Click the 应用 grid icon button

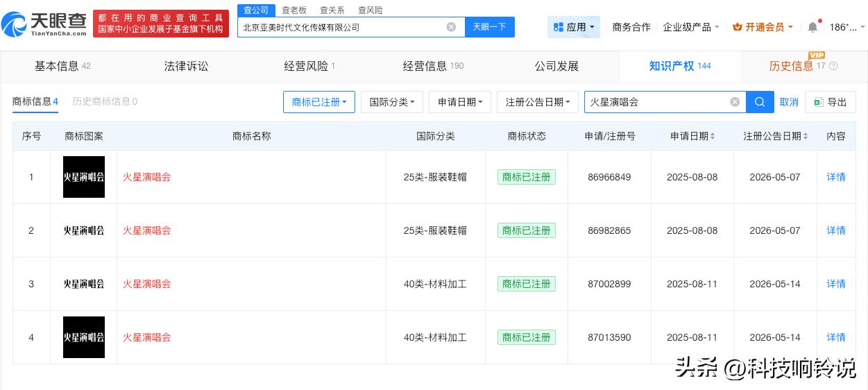[x=574, y=27]
